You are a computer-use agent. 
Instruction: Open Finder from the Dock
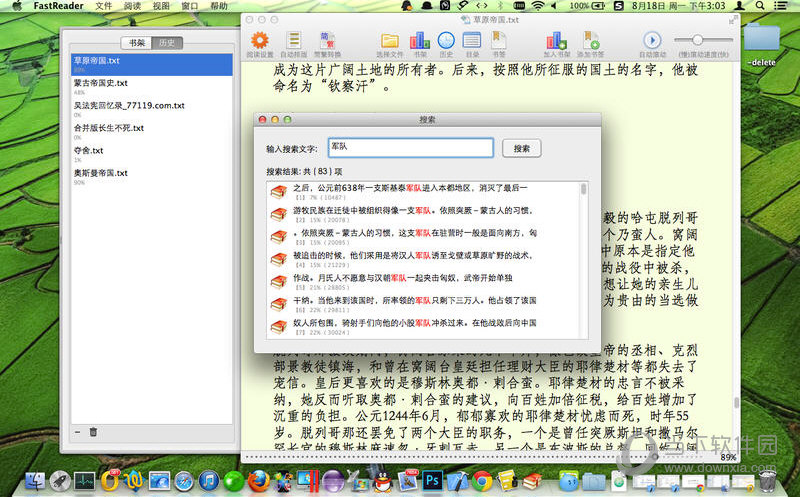pyautogui.click(x=36, y=480)
